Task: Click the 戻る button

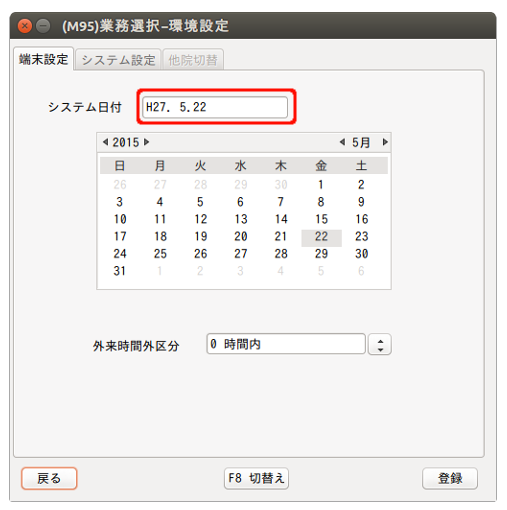Action: tap(49, 478)
